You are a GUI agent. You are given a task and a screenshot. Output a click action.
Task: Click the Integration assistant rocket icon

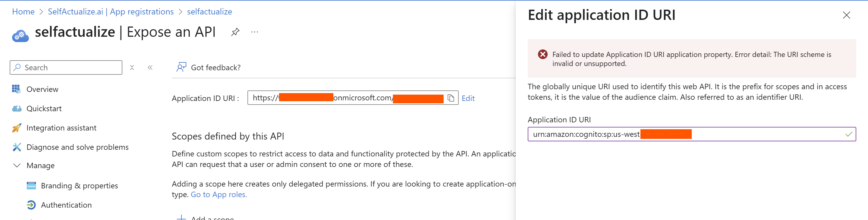click(17, 128)
